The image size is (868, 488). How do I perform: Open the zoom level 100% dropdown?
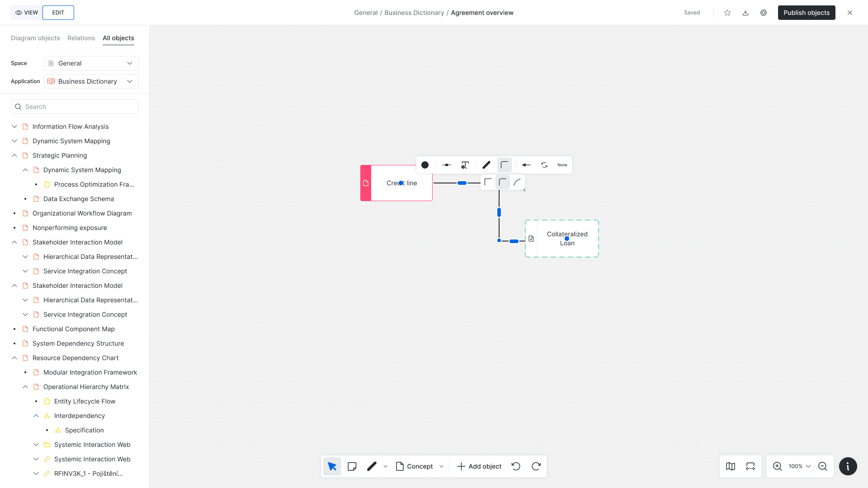[799, 466]
